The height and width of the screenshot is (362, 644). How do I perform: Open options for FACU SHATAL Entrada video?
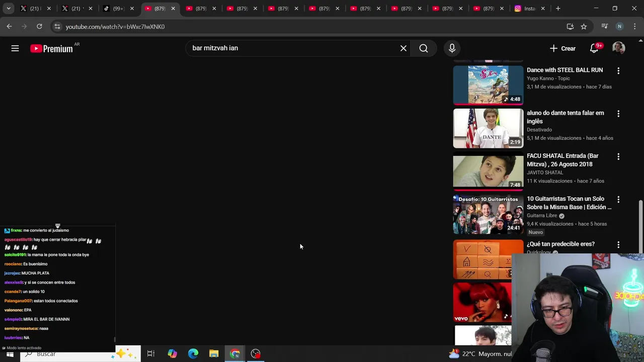618,157
